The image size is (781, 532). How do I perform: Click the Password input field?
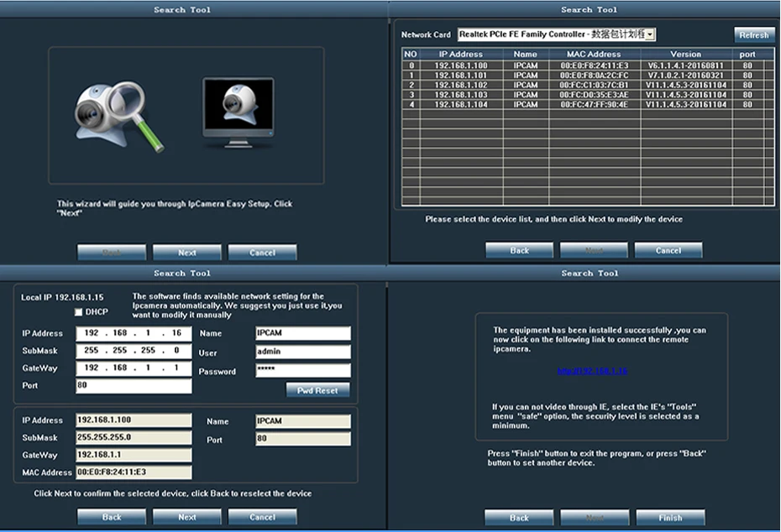(x=303, y=370)
